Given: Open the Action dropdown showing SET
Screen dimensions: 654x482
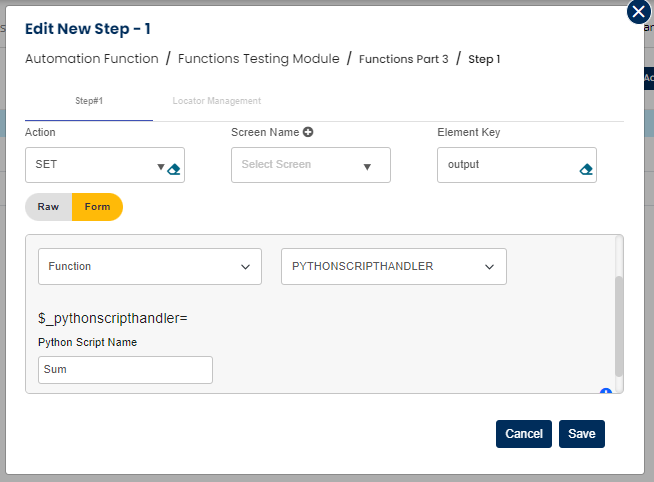Looking at the screenshot, I should [x=95, y=165].
